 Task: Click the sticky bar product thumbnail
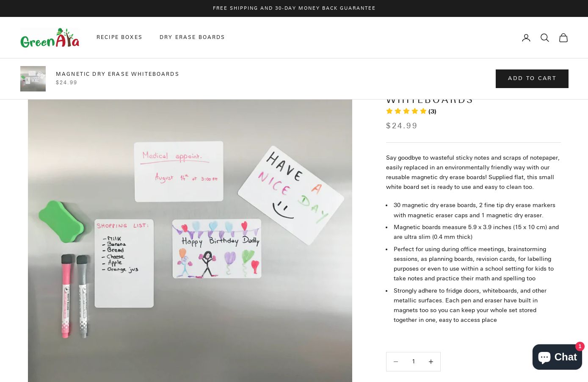tap(33, 79)
